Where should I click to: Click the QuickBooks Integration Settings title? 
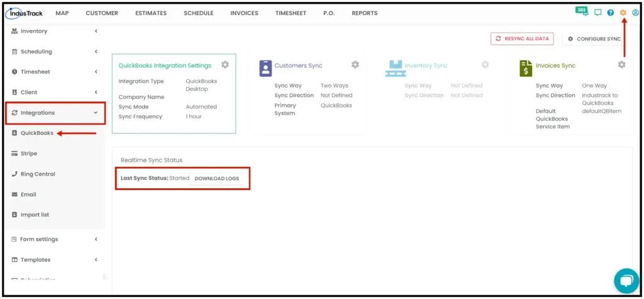165,65
